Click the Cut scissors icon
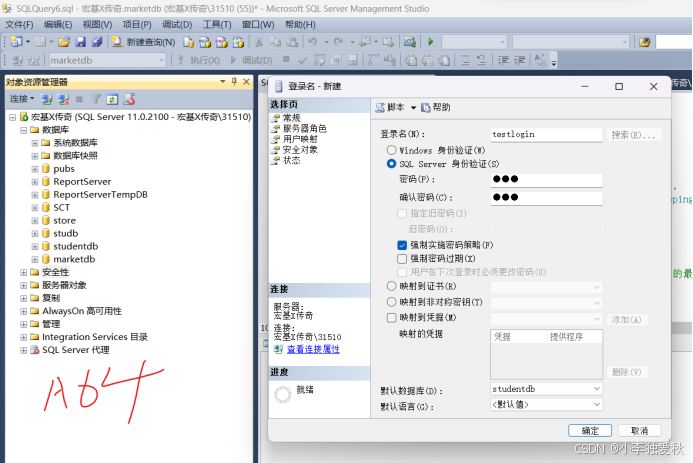The height and width of the screenshot is (463, 693). (x=259, y=42)
